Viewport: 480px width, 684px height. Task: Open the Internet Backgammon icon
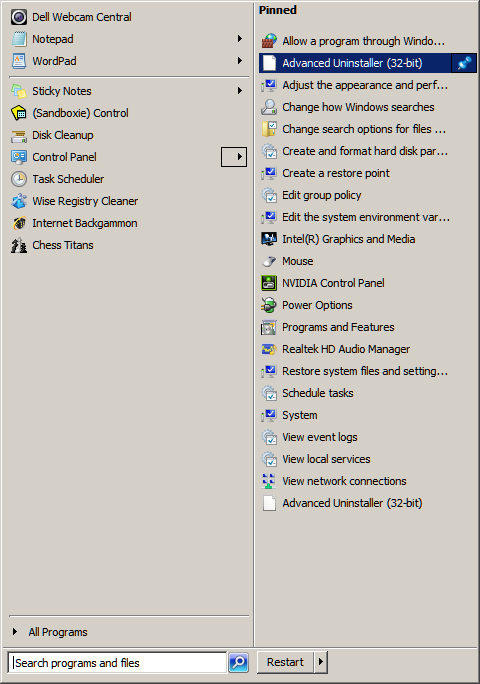point(19,223)
